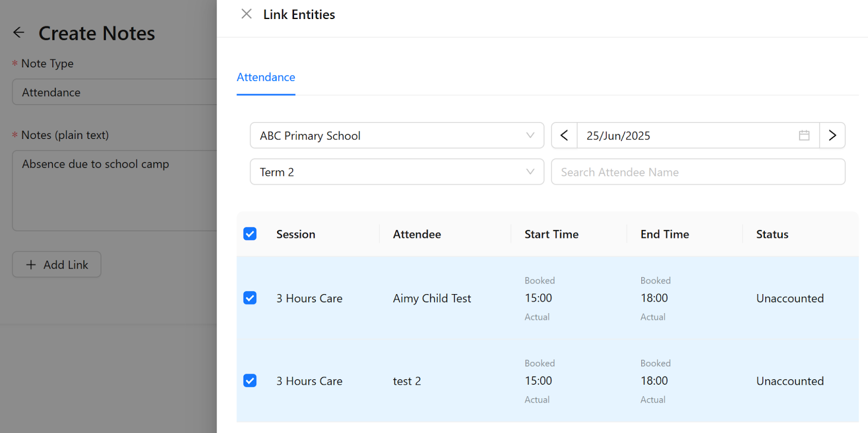This screenshot has width=868, height=433.
Task: Switch to the Attendance tab
Action: coord(266,78)
